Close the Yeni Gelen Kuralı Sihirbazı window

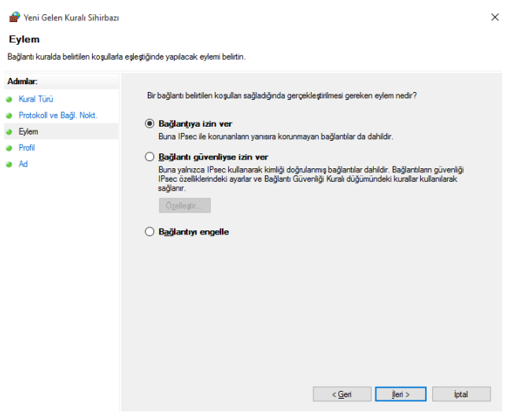(495, 17)
